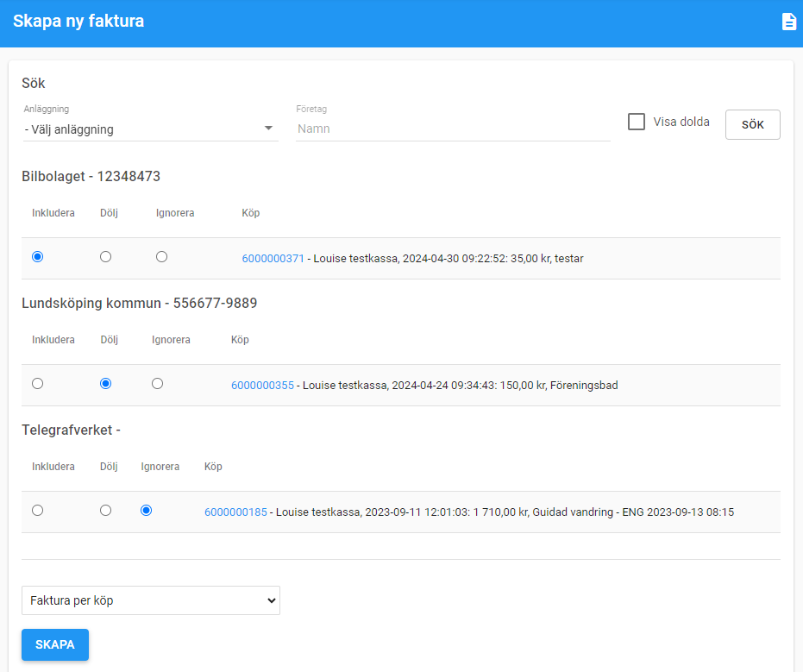Image resolution: width=803 pixels, height=672 pixels.
Task: Open purchase link 6000000185
Action: coord(235,512)
